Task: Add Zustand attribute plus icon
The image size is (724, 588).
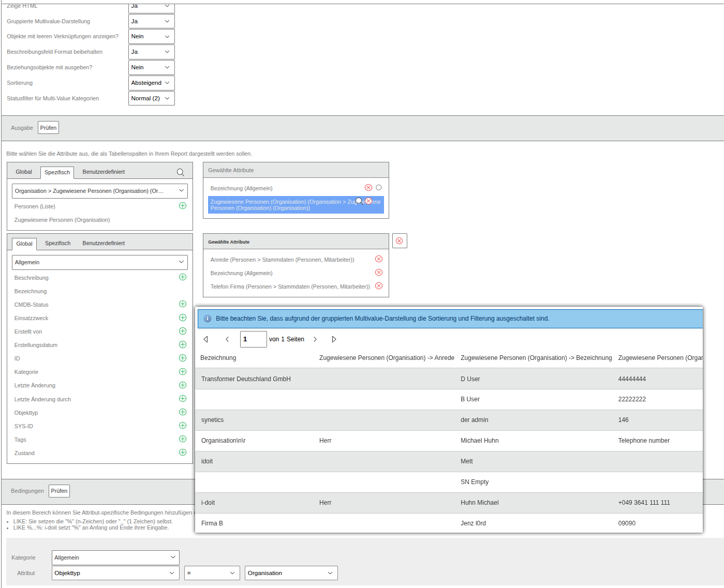Action: (x=183, y=453)
